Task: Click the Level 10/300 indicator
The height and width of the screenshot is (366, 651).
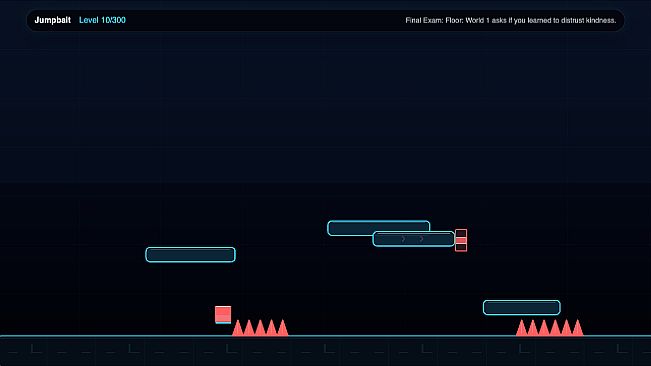Action: tap(102, 20)
